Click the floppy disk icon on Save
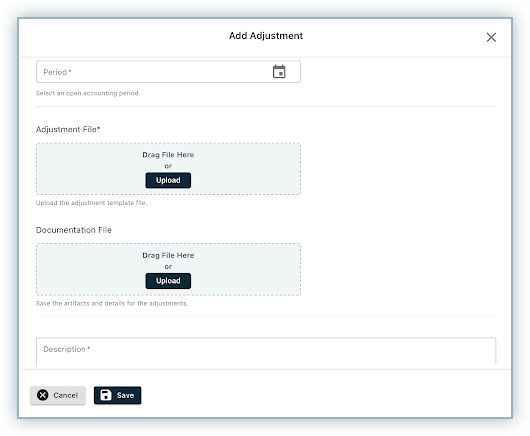The width and height of the screenshot is (530, 436). 106,395
